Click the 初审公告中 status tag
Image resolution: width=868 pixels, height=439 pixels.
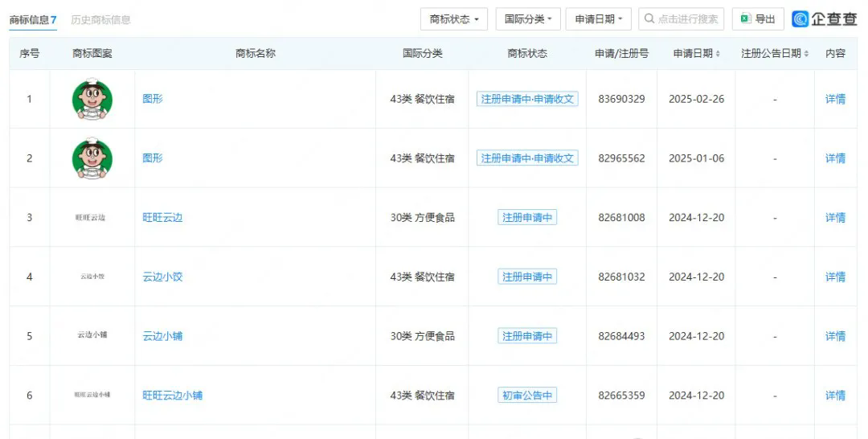click(x=527, y=396)
